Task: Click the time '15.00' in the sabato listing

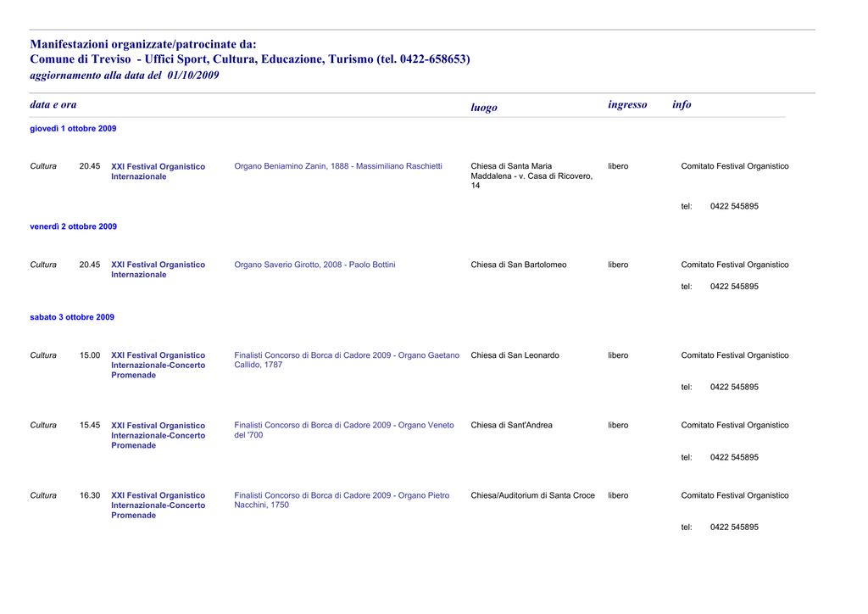Action: pyautogui.click(x=90, y=355)
